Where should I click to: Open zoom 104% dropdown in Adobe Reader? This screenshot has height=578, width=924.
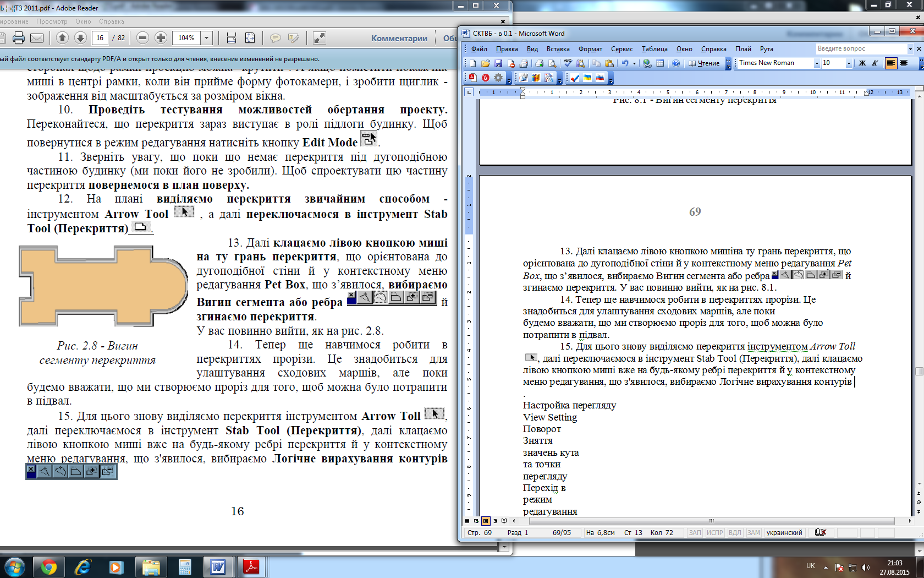(207, 38)
